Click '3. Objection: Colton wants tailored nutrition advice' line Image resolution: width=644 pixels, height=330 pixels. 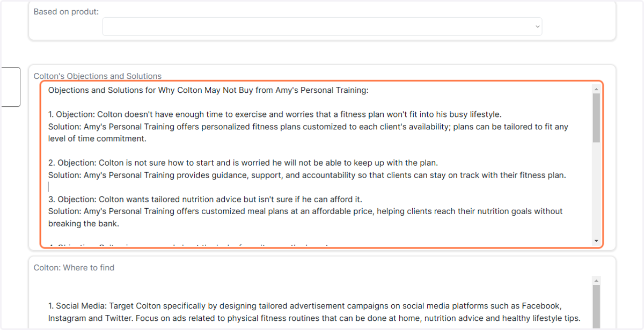coord(205,199)
